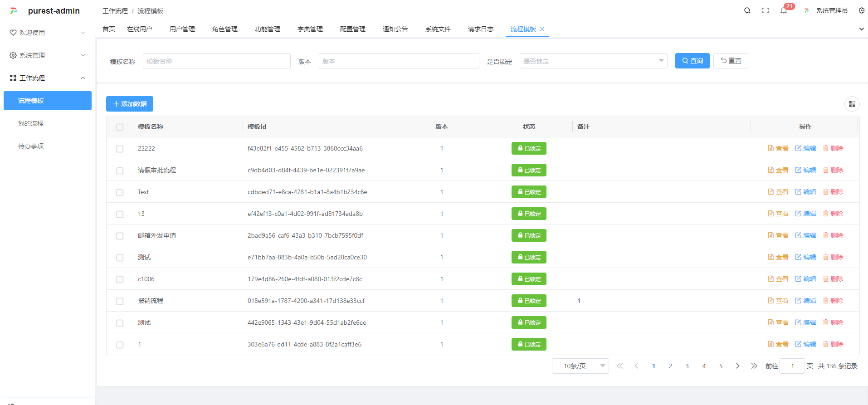Select the checkbox for row 22222
The image size is (868, 405).
(120, 149)
